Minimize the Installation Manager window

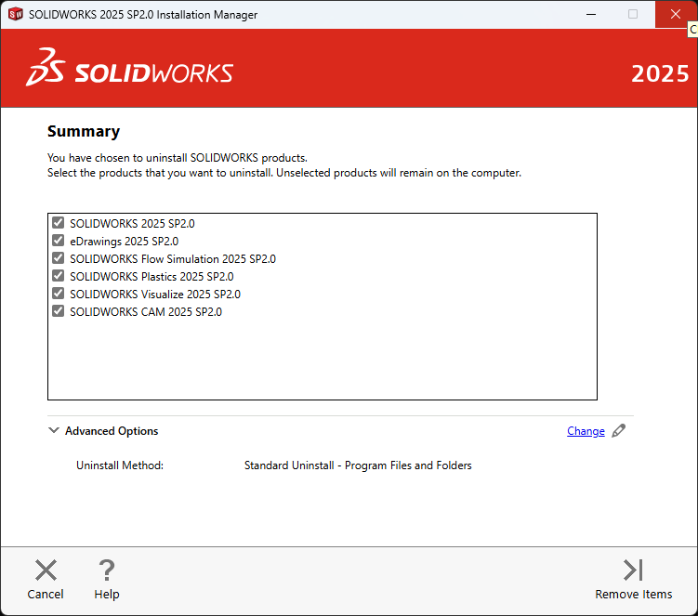pos(589,15)
